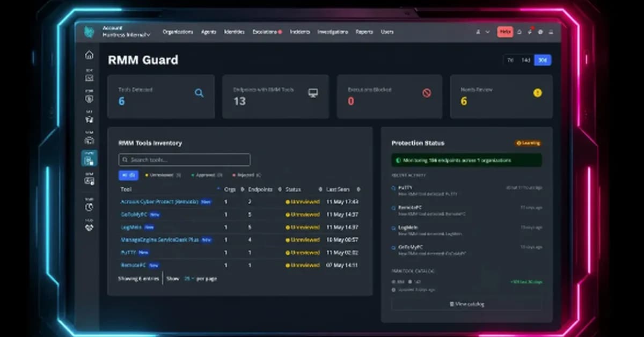Image resolution: width=644 pixels, height=337 pixels.
Task: Open the Organizations menu
Action: tap(178, 32)
